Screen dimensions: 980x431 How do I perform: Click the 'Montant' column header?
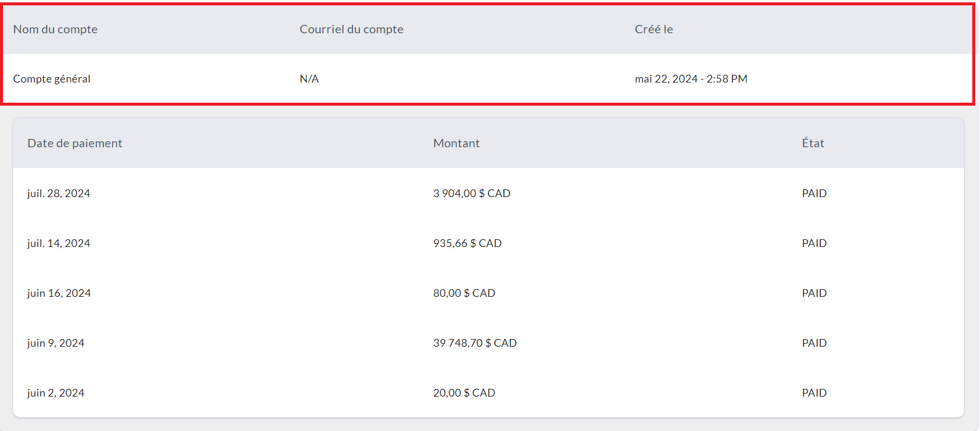point(456,143)
